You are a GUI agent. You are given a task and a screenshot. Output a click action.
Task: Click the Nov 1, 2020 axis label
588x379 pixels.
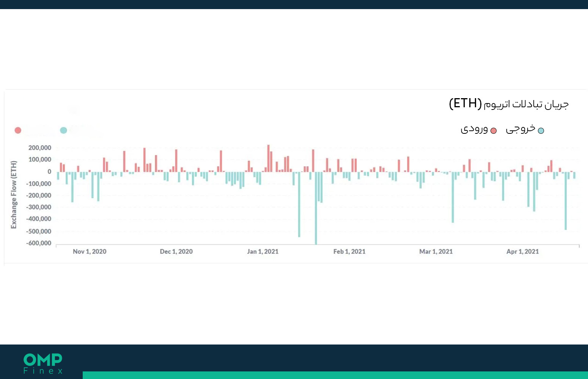(90, 252)
